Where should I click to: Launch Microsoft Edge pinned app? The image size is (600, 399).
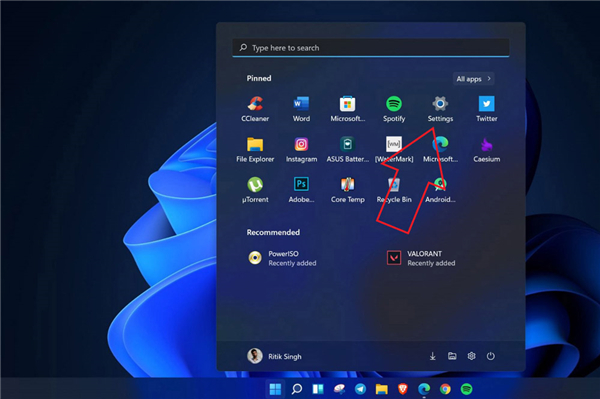coord(440,150)
